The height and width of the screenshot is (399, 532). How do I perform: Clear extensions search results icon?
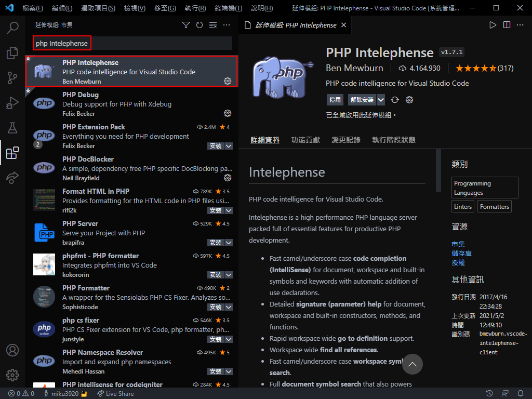pyautogui.click(x=213, y=25)
